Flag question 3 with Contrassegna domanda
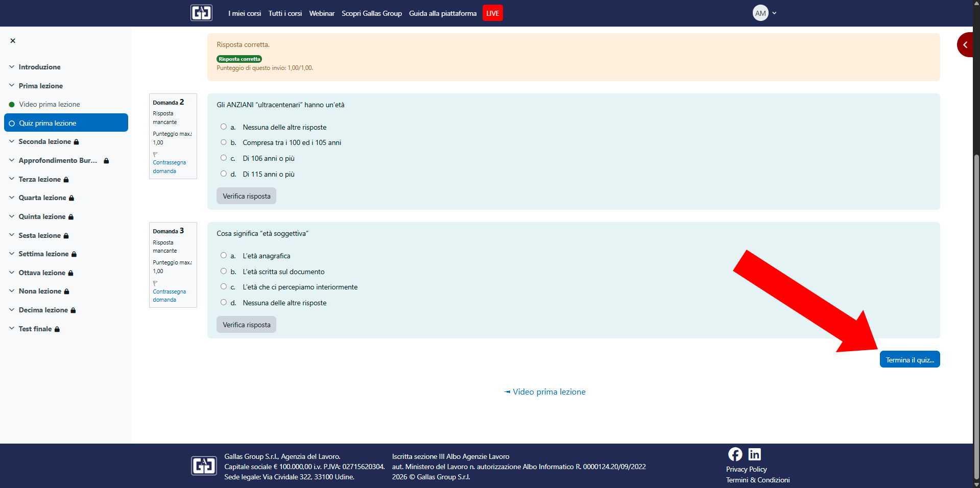Image resolution: width=980 pixels, height=488 pixels. click(x=169, y=295)
